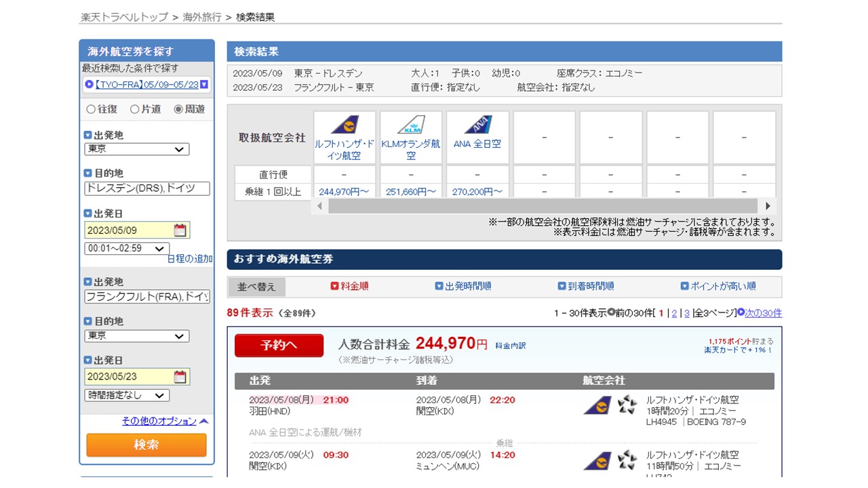Click the ANA airline logo in carrier table

pyautogui.click(x=477, y=125)
